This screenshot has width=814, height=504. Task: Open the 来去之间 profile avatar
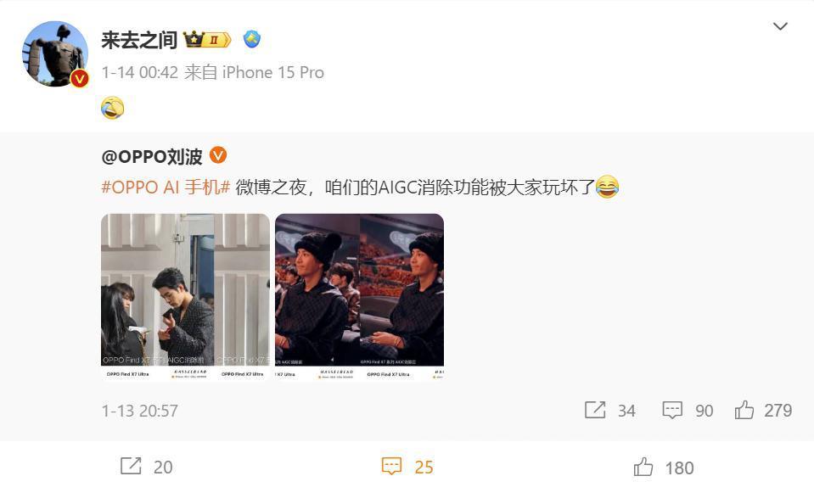[x=55, y=53]
